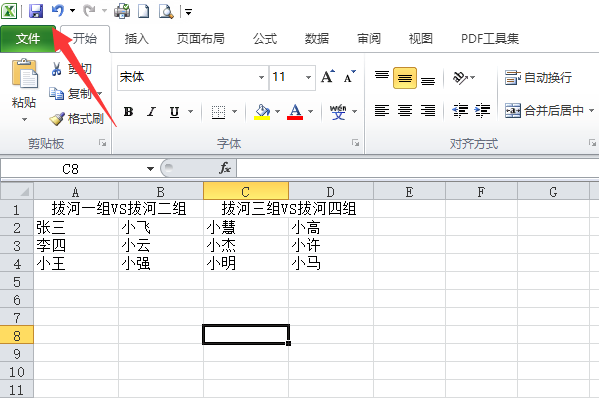Open the 文件 tab
The width and height of the screenshot is (599, 398).
pos(28,39)
